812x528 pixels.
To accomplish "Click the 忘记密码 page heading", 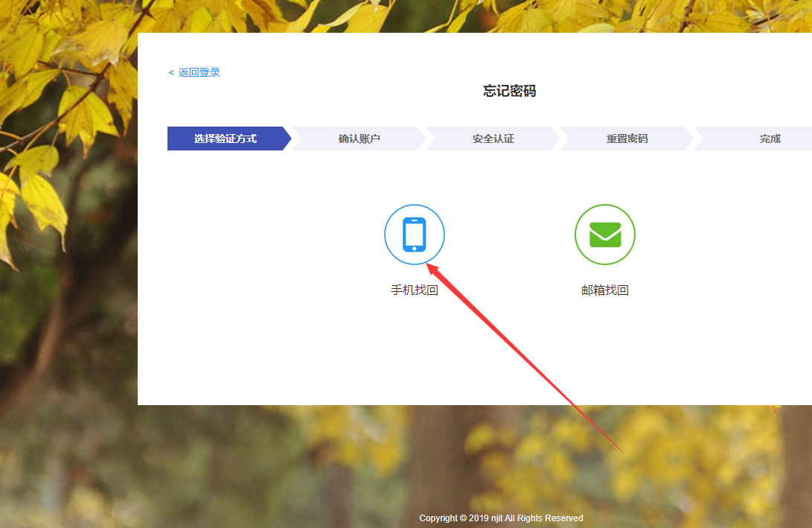I will tap(509, 92).
